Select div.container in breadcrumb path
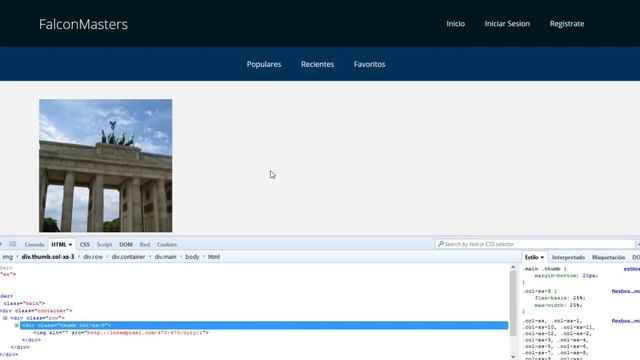Screen dimensions: 640x360 pos(129,257)
